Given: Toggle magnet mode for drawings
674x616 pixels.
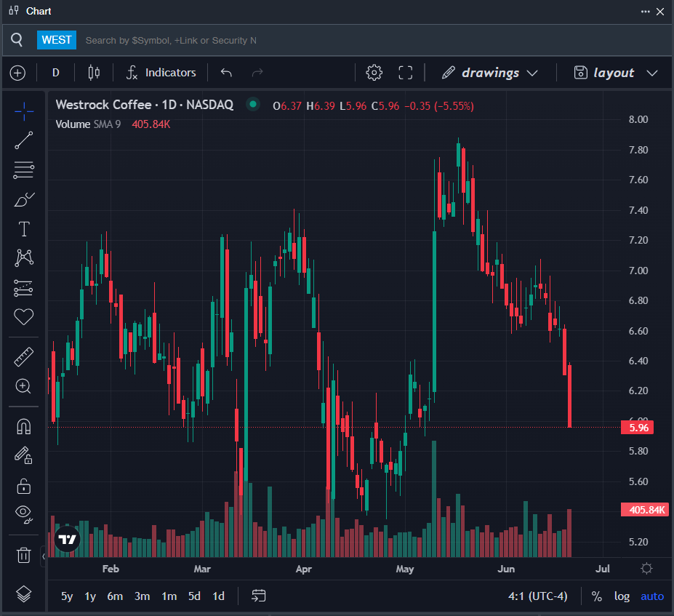Looking at the screenshot, I should click(x=24, y=427).
